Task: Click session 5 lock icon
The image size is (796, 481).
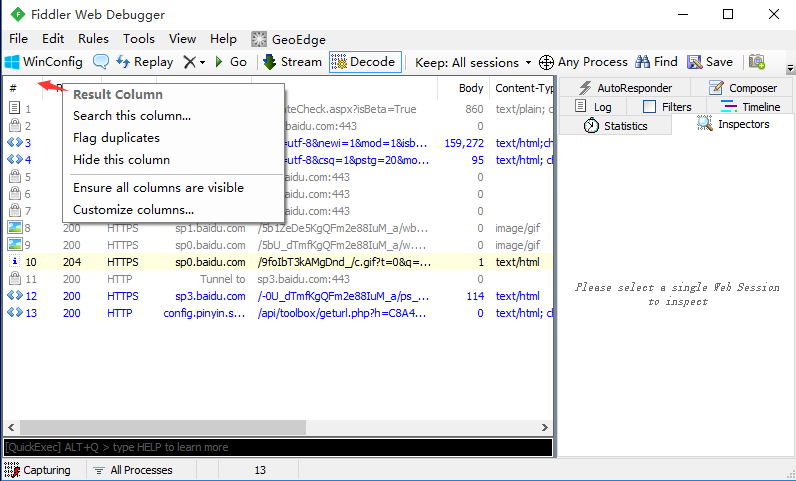Action: (14, 176)
